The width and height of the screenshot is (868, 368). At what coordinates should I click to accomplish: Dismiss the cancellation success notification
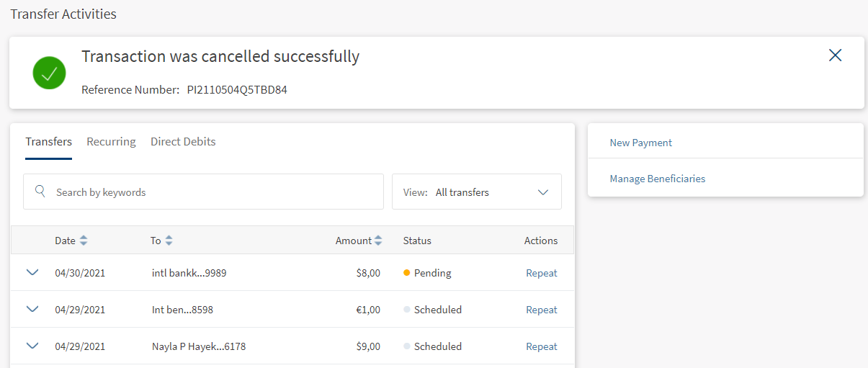(835, 55)
